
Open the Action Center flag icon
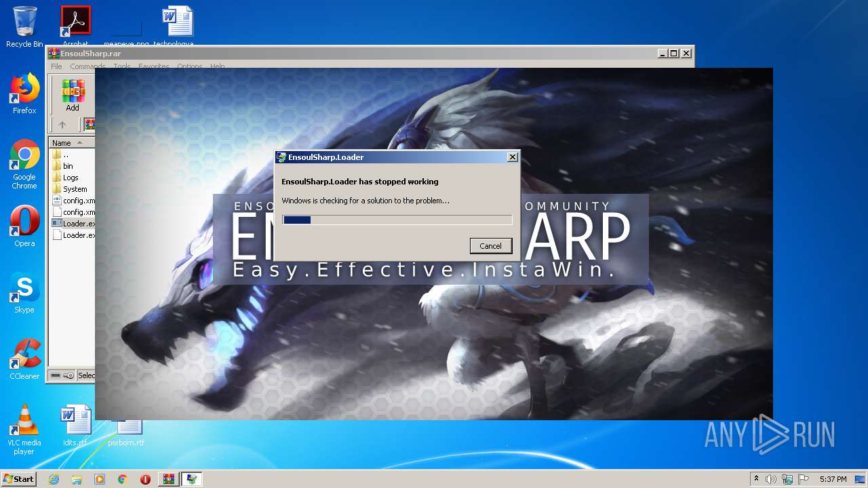pyautogui.click(x=804, y=479)
